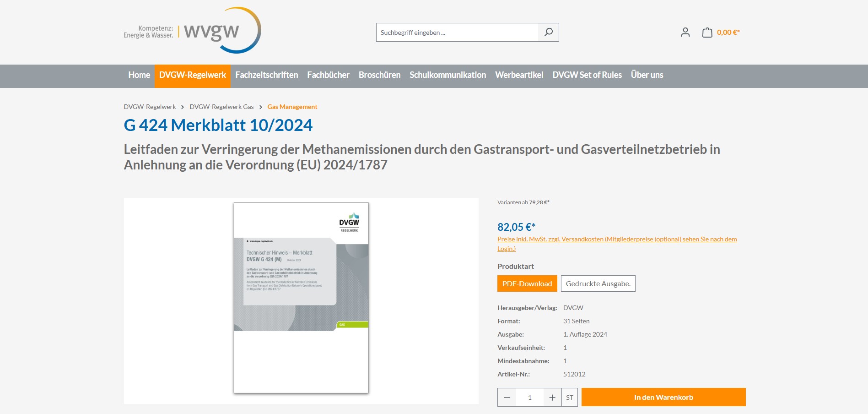Click Gas Management breadcrumb link
The image size is (868, 414).
click(x=292, y=107)
